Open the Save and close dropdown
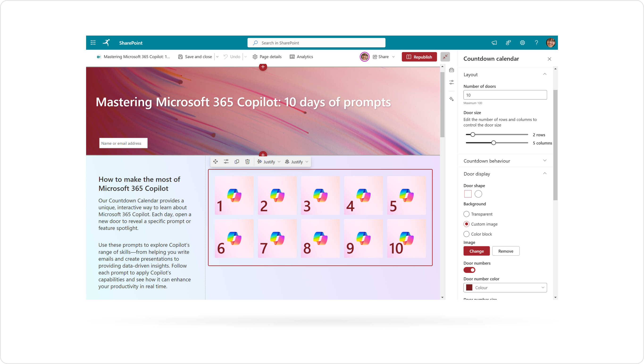The height and width of the screenshot is (364, 644). tap(217, 57)
